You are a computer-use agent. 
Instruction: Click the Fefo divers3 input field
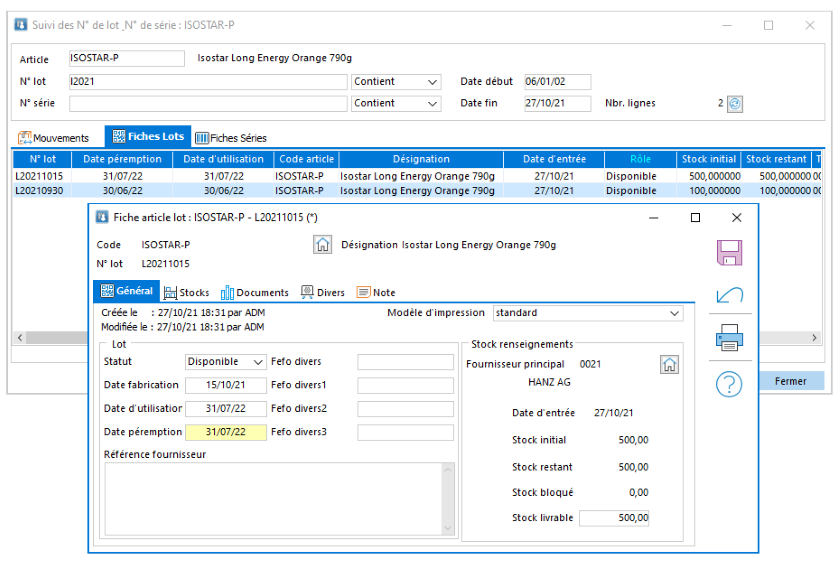(x=406, y=432)
